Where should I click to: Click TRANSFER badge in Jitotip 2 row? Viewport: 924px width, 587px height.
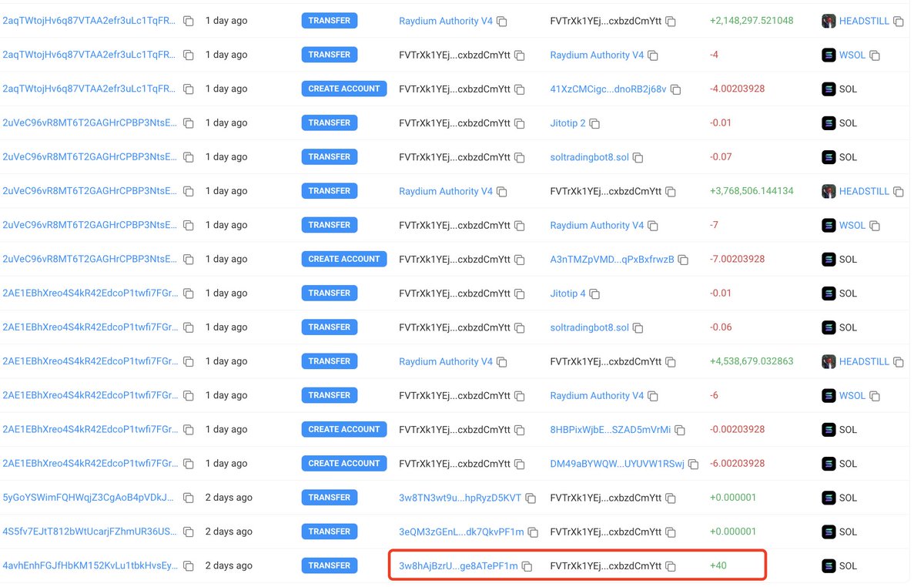pos(330,122)
